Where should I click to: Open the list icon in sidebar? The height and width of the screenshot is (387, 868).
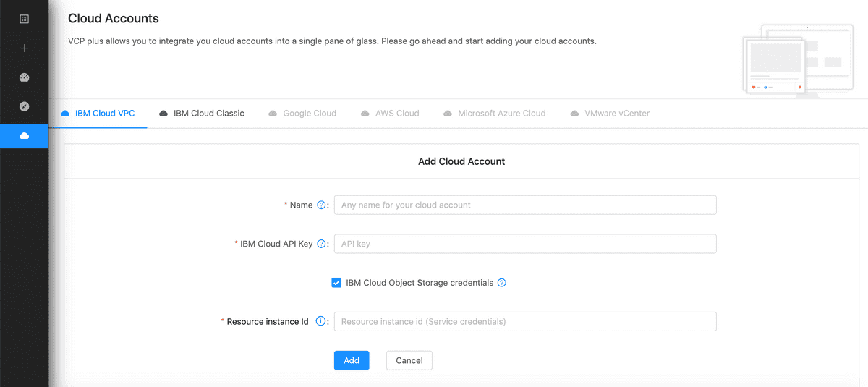(x=24, y=19)
